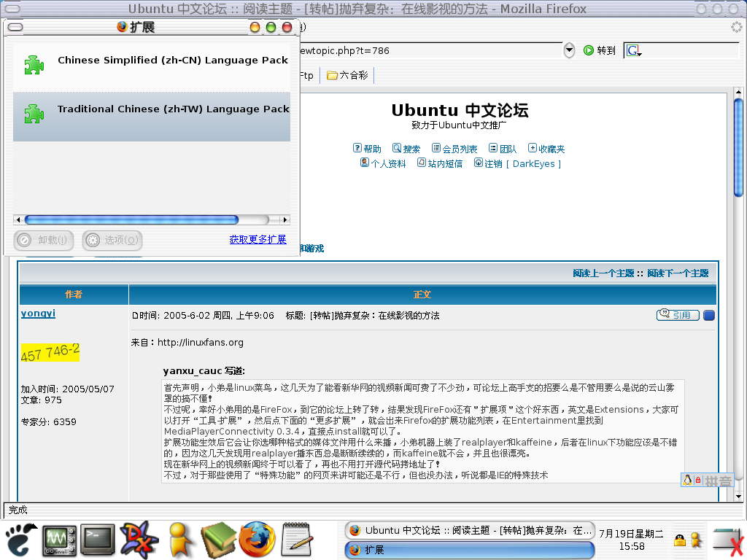Click the horizontal scrollbar thumb in the 扩展 window
Screen dimensions: 747x560
[131, 219]
